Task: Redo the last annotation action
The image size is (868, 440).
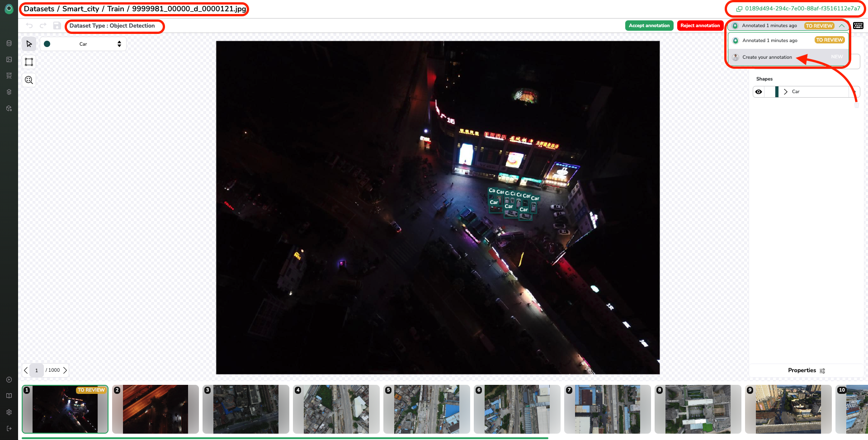Action: tap(43, 26)
